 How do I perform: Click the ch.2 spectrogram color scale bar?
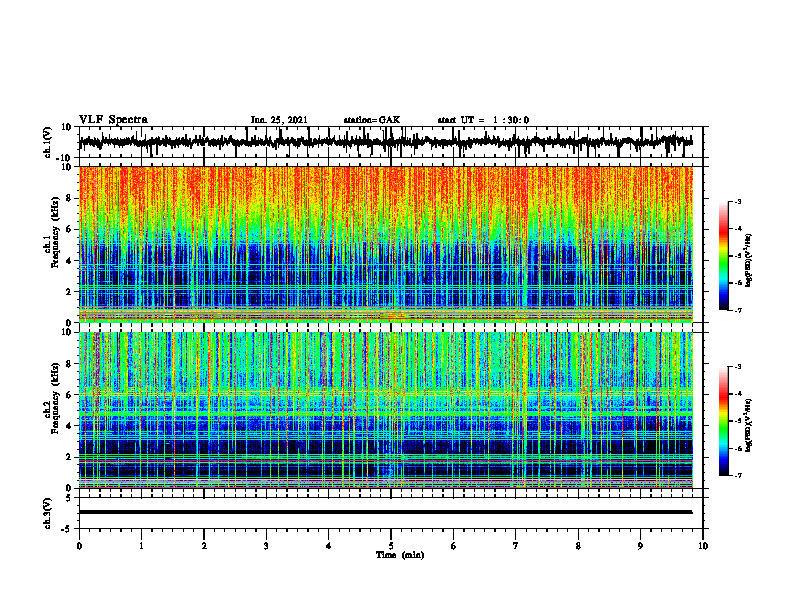coord(723,421)
